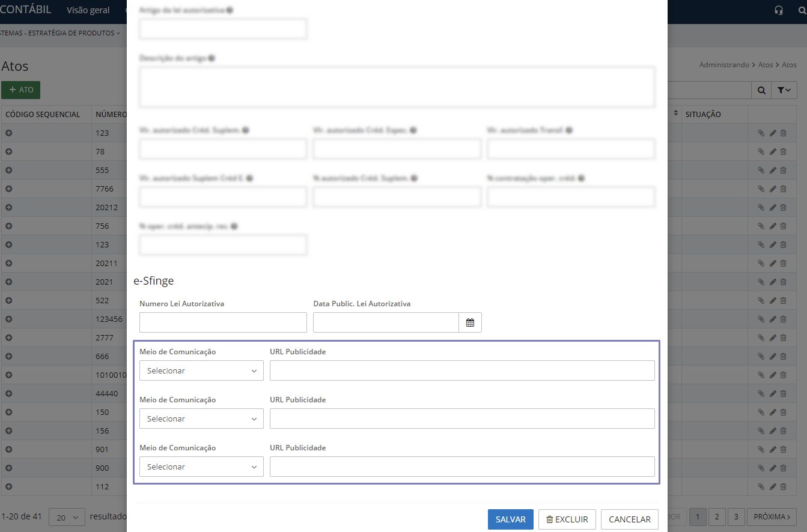Viewport: 807px width, 532px height.
Task: Open the topmost Meio de Comunicação dropdown
Action: [201, 370]
